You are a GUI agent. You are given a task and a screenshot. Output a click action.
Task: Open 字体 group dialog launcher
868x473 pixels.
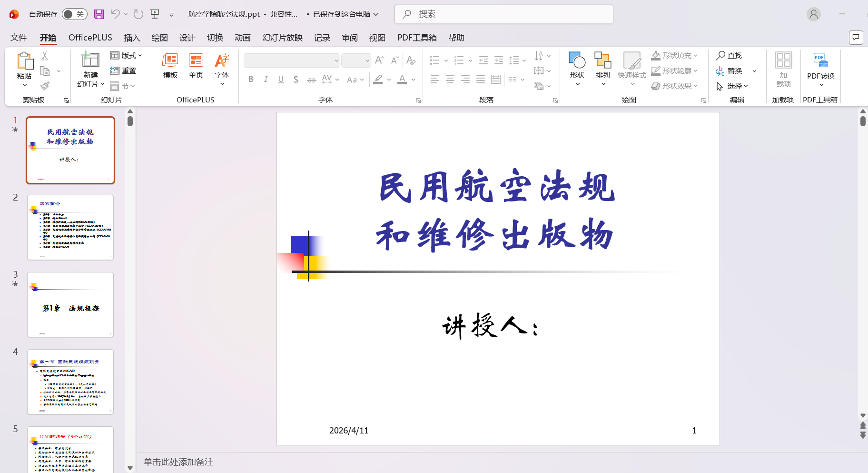pyautogui.click(x=418, y=101)
